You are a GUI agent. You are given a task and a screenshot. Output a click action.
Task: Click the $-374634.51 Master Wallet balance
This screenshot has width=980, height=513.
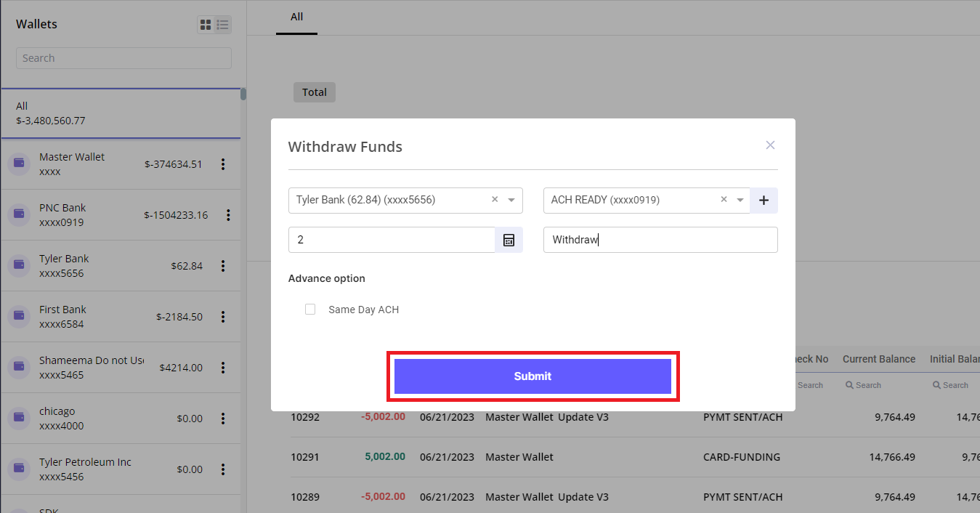point(173,164)
